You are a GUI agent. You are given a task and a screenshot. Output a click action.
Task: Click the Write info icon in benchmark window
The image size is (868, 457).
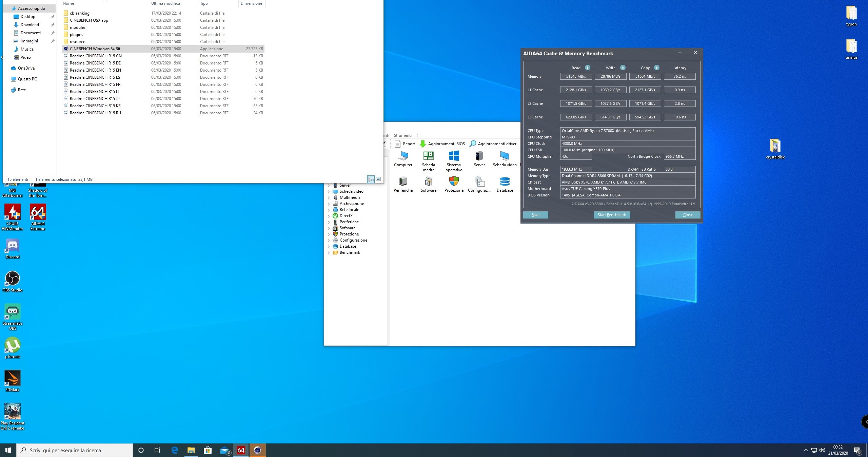coord(623,68)
